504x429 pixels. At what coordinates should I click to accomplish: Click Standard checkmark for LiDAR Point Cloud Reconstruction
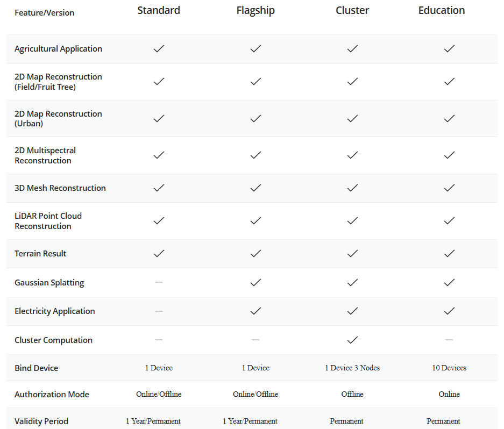pyautogui.click(x=159, y=220)
